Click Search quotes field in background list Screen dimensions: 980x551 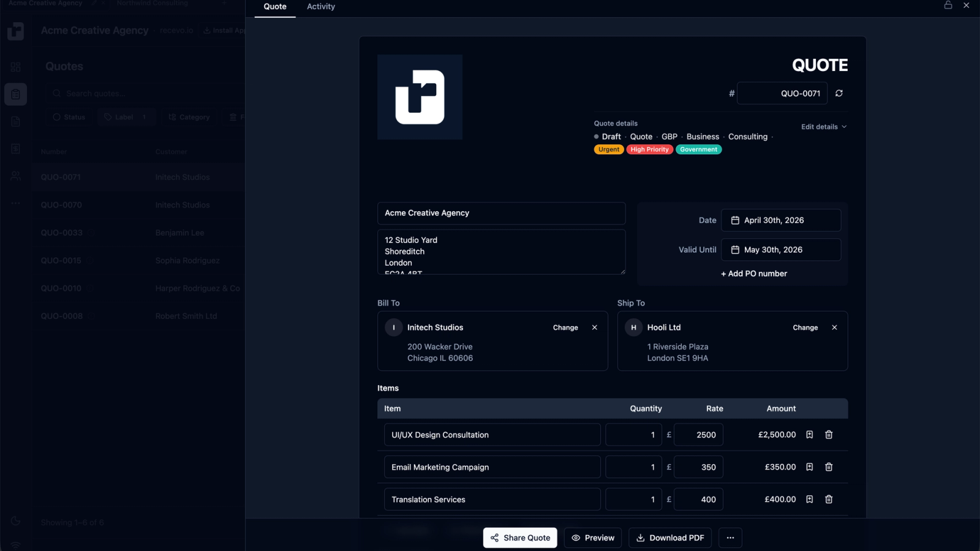coord(147,94)
